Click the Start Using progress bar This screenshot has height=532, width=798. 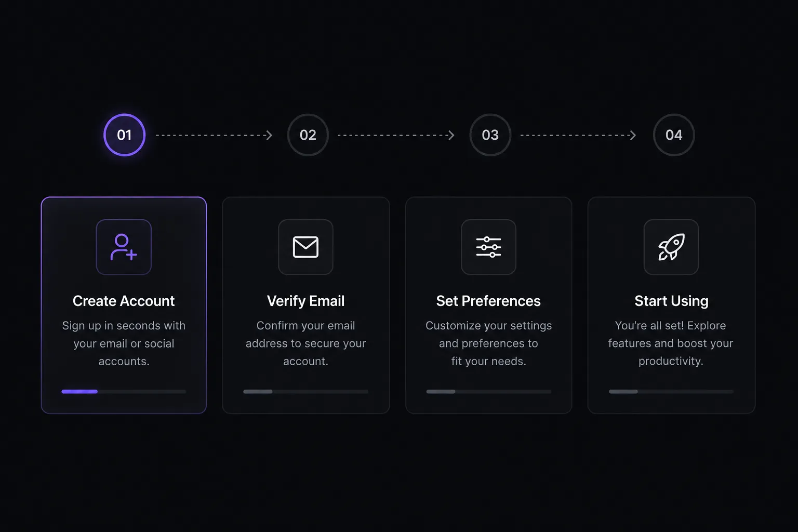coord(671,391)
